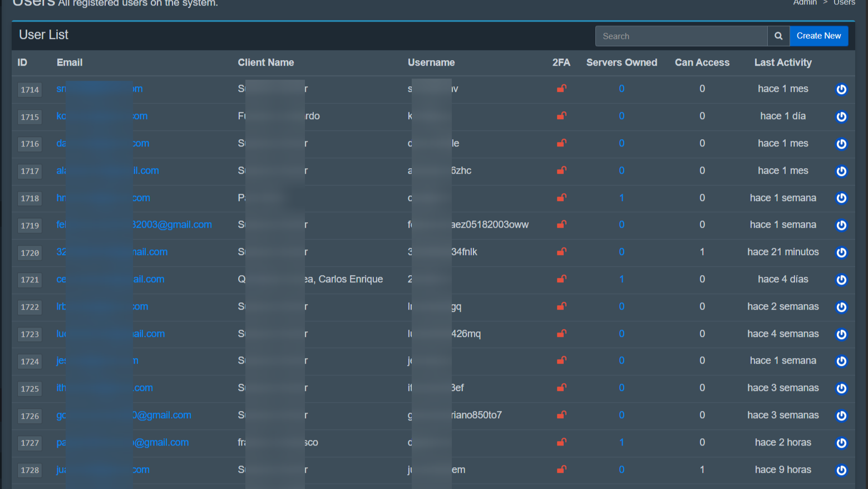Click the 2FA unlocked padlock for user 1716
Viewport: 868px width, 489px height.
click(561, 143)
